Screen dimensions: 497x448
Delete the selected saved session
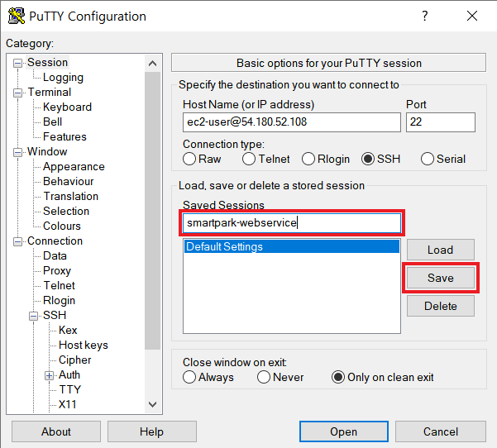(441, 306)
